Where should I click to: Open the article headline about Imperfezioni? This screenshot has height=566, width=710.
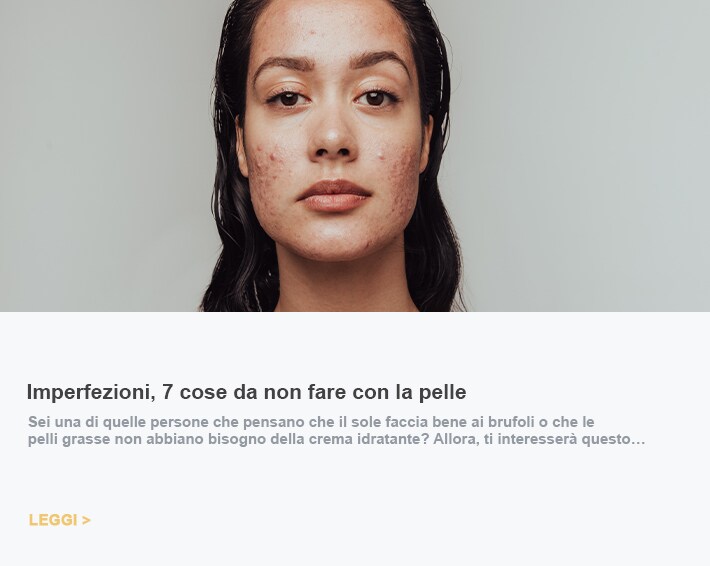tap(246, 392)
